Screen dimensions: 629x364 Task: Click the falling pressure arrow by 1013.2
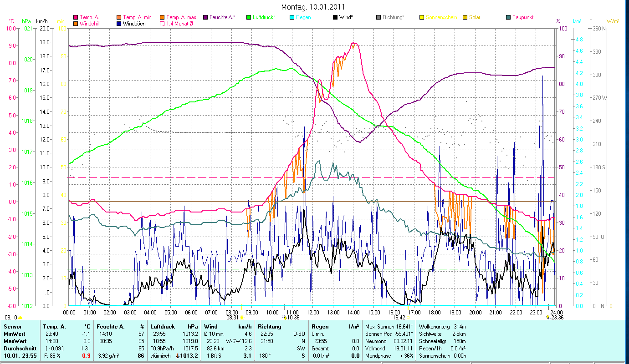(178, 356)
